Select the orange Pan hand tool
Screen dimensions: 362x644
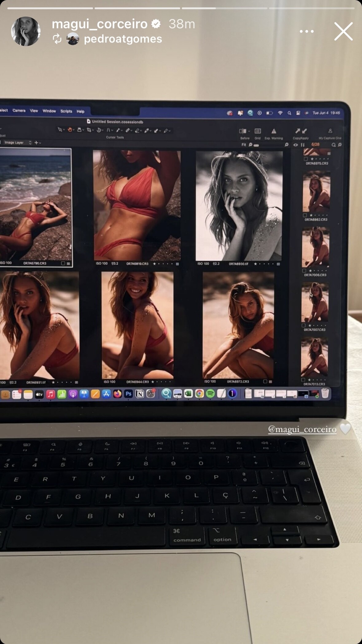pos(70,130)
